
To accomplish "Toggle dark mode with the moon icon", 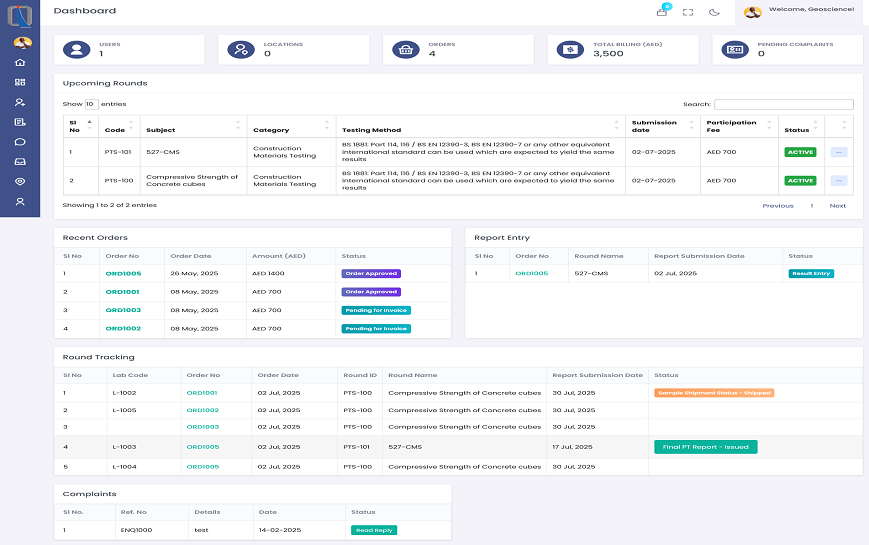I will pos(714,12).
